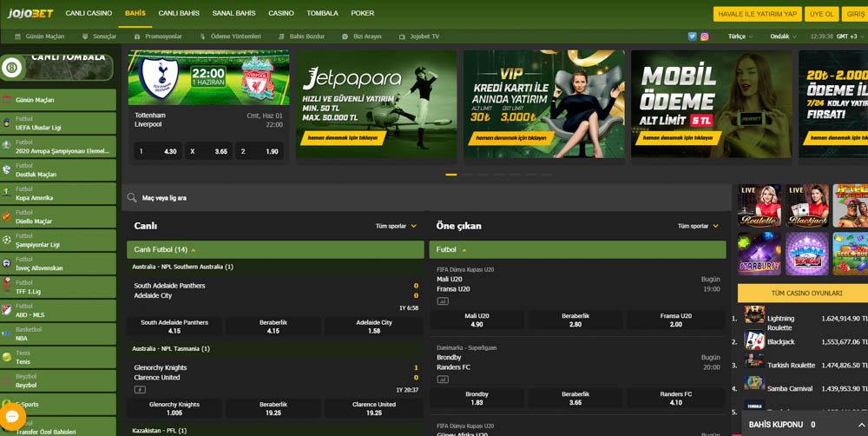Image resolution: width=868 pixels, height=436 pixels.
Task: Select UEFA Uluslar Ligi in sidebar
Action: click(x=58, y=123)
